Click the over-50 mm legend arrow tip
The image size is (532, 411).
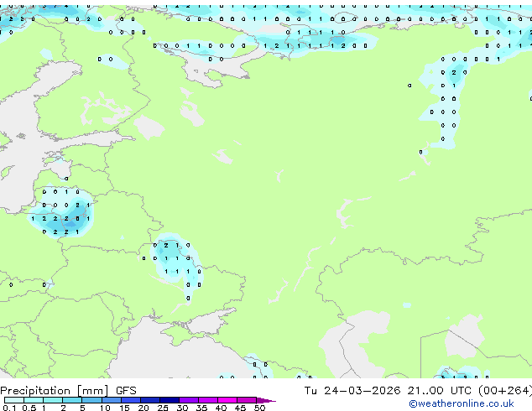[x=266, y=400]
